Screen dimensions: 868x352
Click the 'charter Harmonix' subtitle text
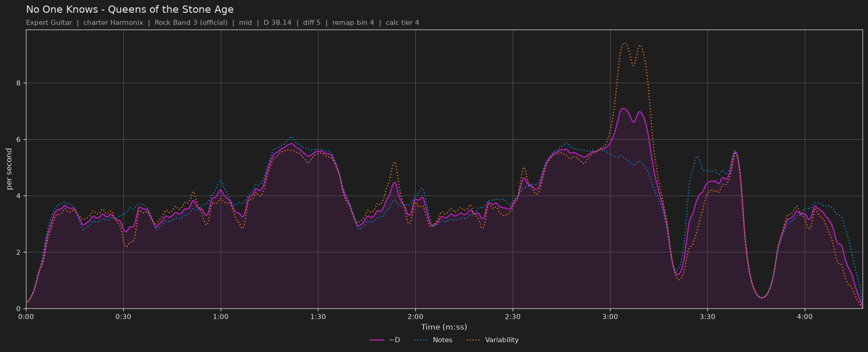pyautogui.click(x=113, y=23)
